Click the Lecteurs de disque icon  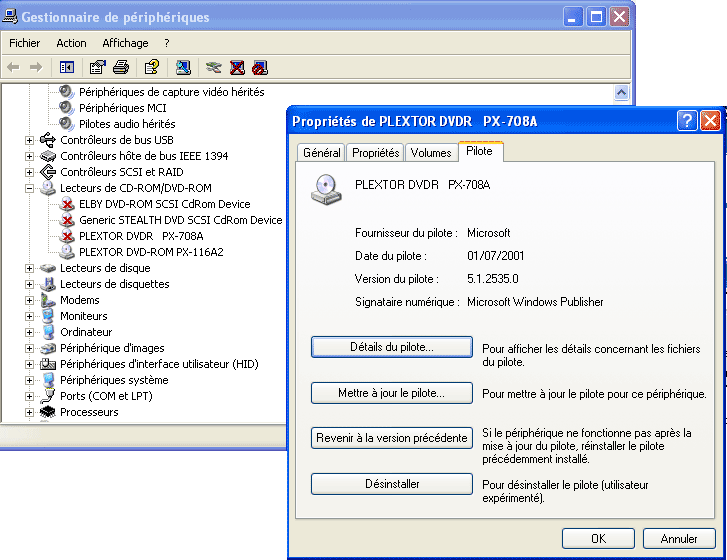pos(48,268)
